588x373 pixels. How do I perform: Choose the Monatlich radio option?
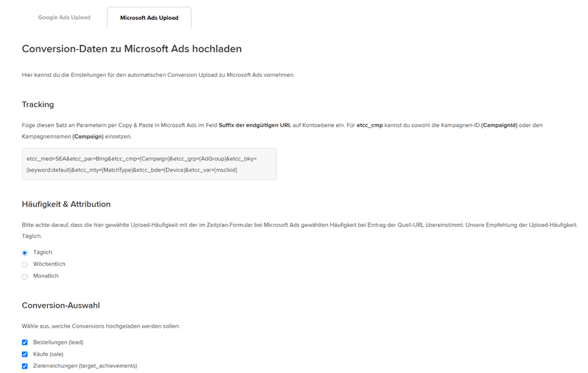tap(25, 277)
